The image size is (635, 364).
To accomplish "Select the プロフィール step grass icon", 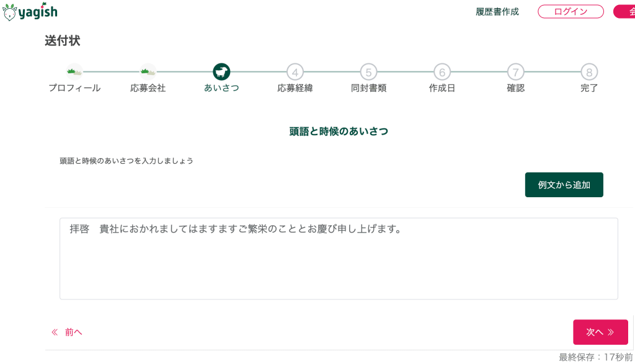I will pos(74,71).
